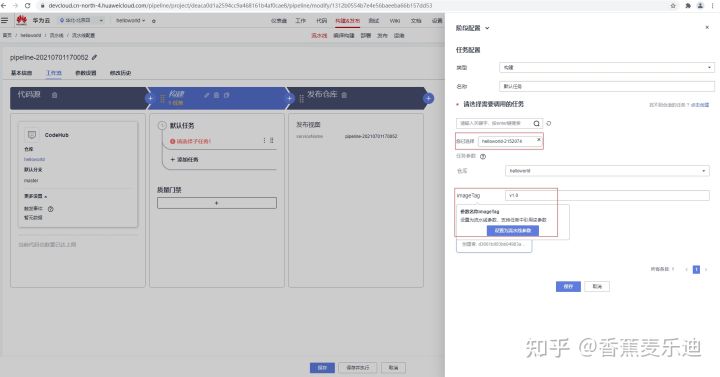Switch to the 修改历史 tab
This screenshot has height=377, width=720.
[120, 73]
